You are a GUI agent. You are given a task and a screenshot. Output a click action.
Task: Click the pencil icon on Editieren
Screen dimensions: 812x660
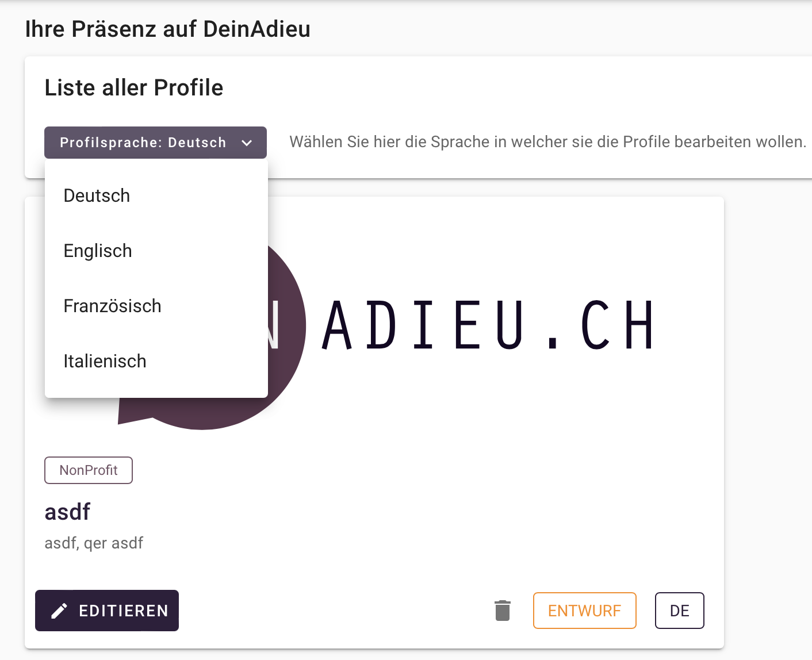(x=59, y=611)
